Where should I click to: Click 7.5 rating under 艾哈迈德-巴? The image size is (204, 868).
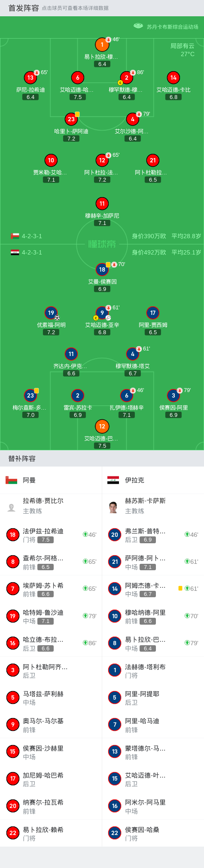[102, 446]
